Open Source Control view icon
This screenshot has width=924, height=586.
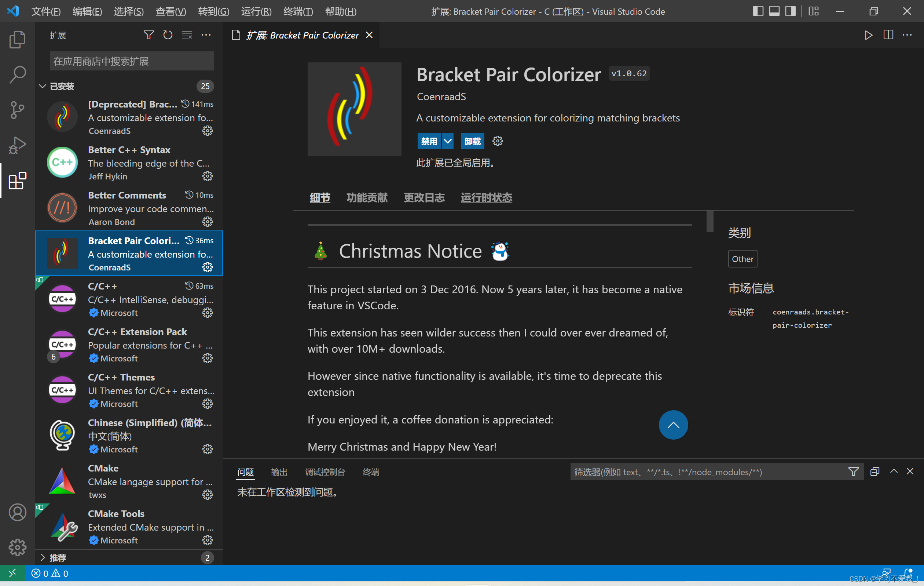[17, 110]
